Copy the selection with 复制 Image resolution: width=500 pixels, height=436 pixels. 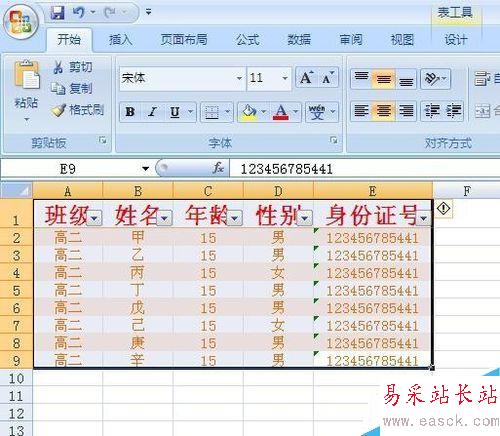72,89
